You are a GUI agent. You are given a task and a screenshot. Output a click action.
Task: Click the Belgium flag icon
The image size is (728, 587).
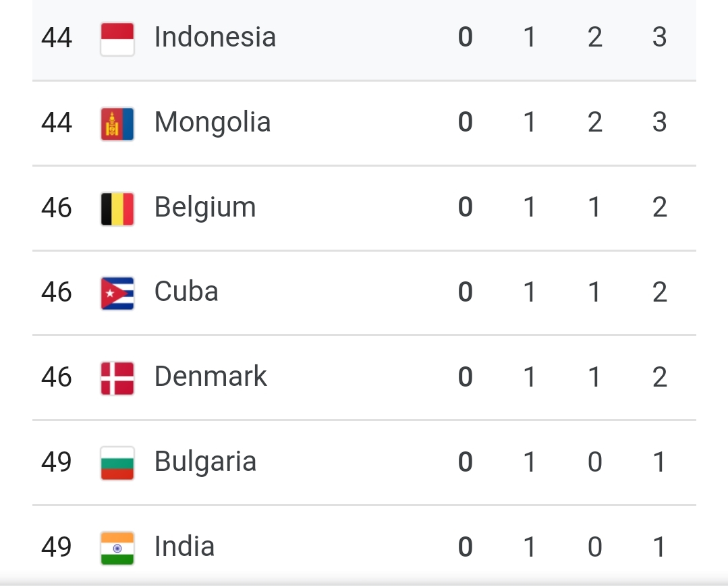(x=117, y=209)
